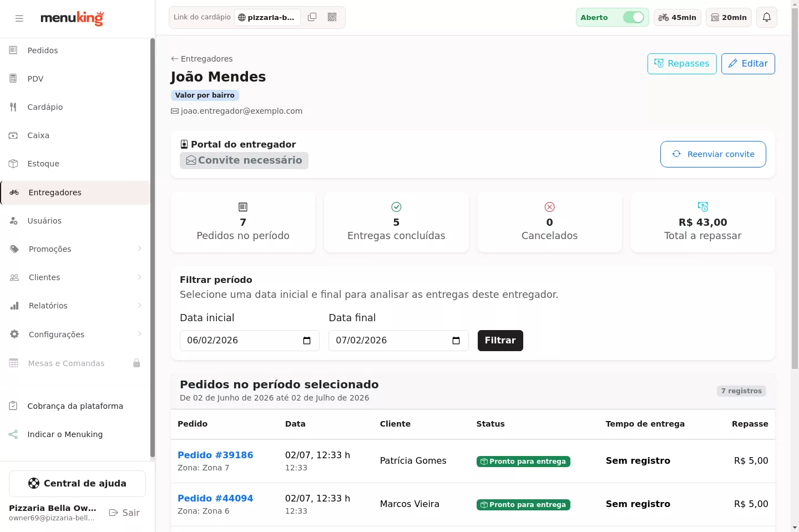Go back to Entregadores list
The height and width of the screenshot is (532, 799).
tap(202, 59)
